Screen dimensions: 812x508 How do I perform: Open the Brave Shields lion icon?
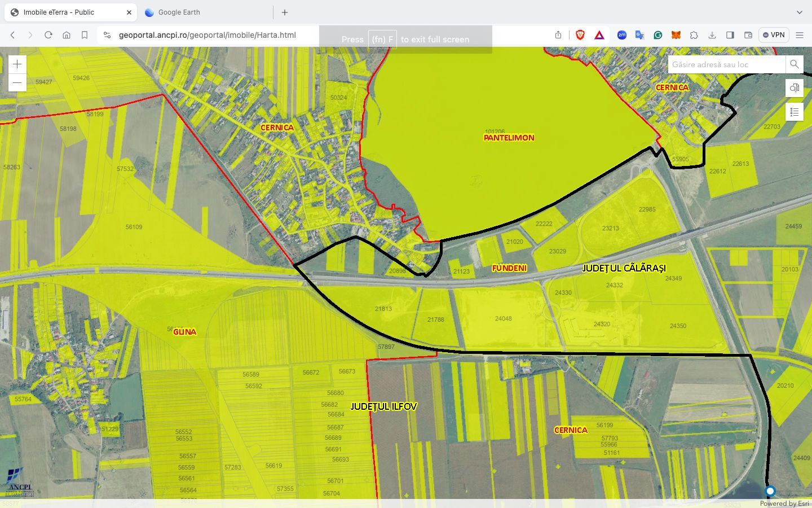point(580,35)
